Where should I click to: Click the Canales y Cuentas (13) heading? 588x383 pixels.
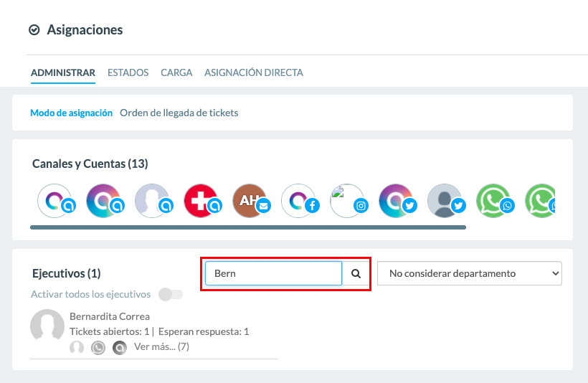tap(90, 164)
